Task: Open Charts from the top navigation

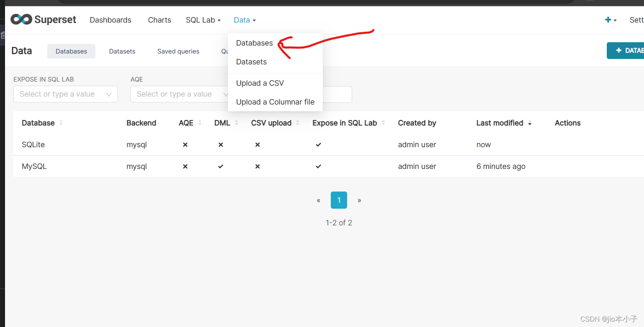Action: (x=159, y=20)
